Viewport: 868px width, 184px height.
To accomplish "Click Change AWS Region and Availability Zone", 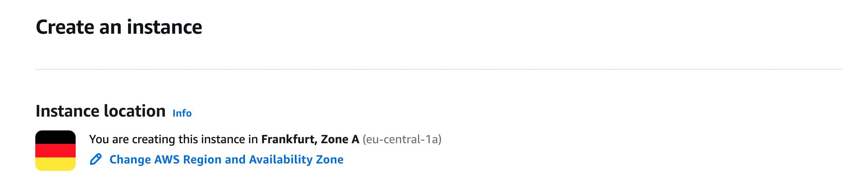I will (226, 159).
